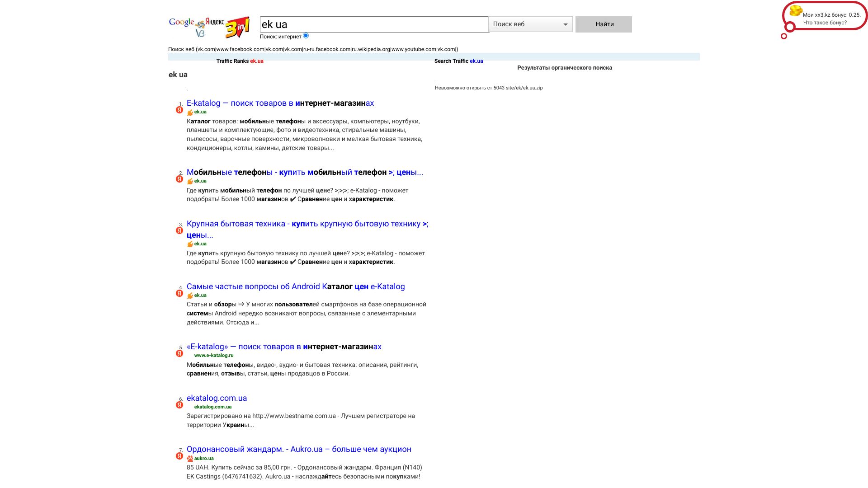Image resolution: width=868 pixels, height=488 pixels.
Task: Click the ek.ua favicon under result 3
Action: coord(190,244)
